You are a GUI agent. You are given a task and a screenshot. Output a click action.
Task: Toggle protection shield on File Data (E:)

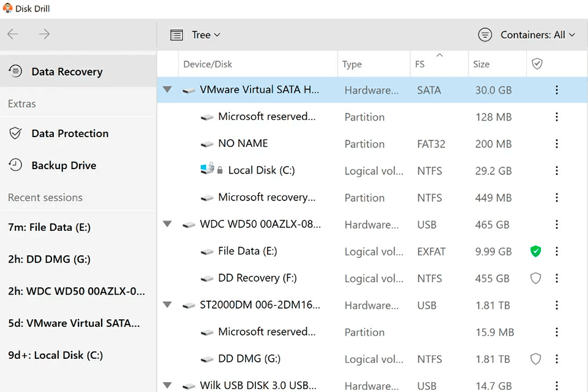coord(536,251)
